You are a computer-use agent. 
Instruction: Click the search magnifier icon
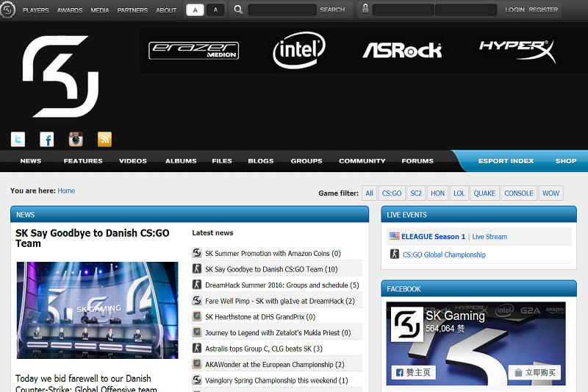point(238,10)
